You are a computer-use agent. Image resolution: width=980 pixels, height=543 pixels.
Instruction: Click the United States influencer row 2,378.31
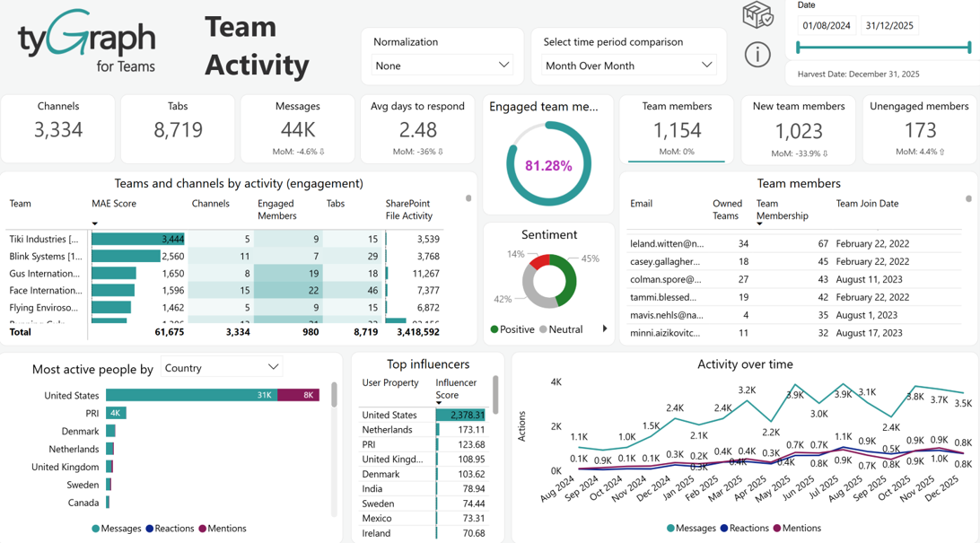424,415
